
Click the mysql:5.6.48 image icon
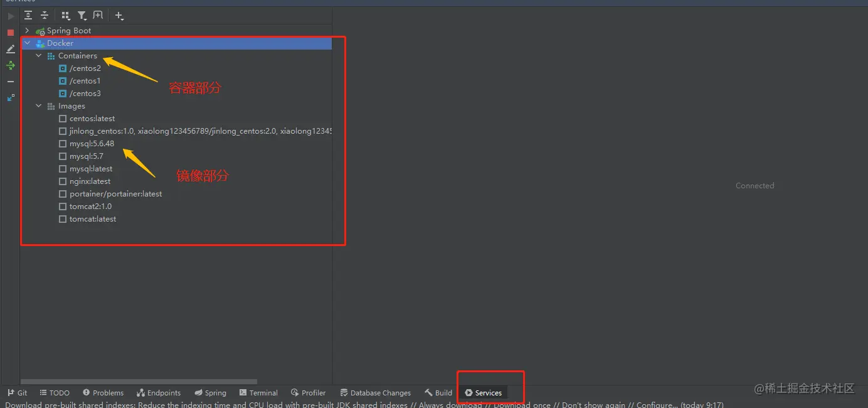[63, 144]
